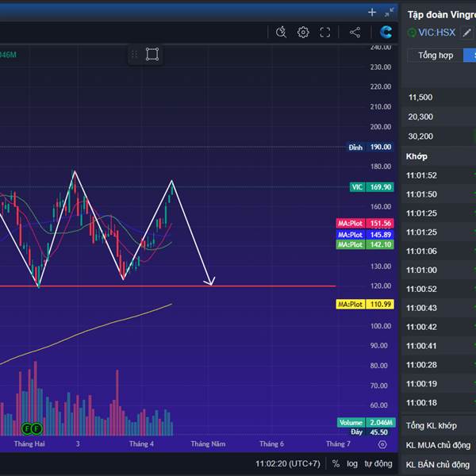Select the 11:00:52 matched trade row

[x=439, y=289]
